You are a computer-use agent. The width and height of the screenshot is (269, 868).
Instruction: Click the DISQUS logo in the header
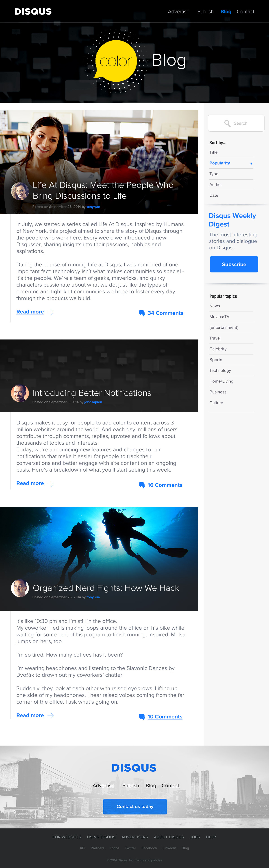(33, 11)
